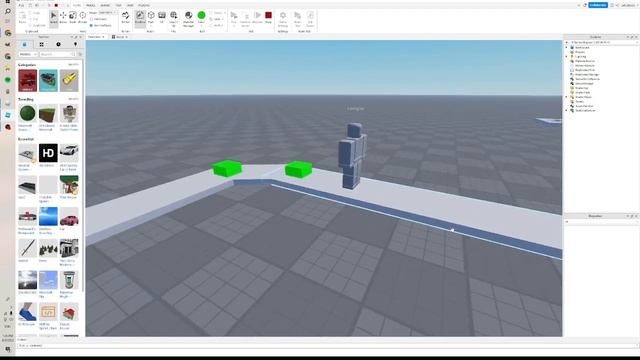
Task: Open the Material Manager
Action: pyautogui.click(x=189, y=19)
